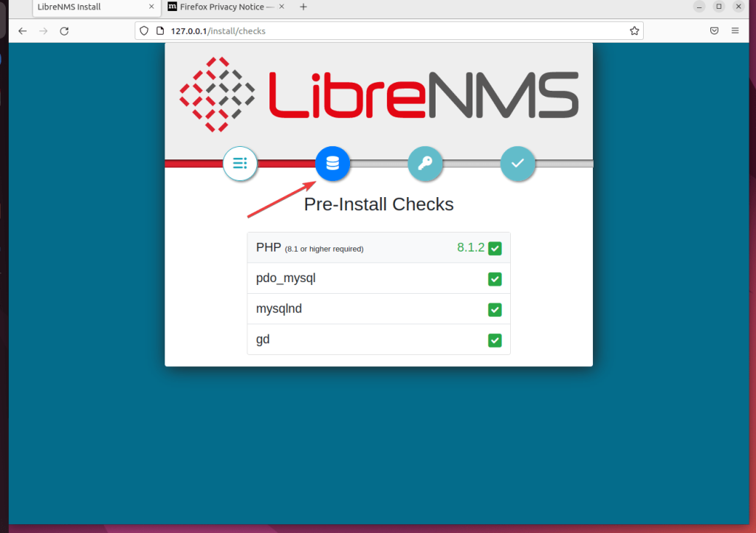Switch to the LibreNMS Install tab
Image resolution: width=756 pixels, height=533 pixels.
95,7
